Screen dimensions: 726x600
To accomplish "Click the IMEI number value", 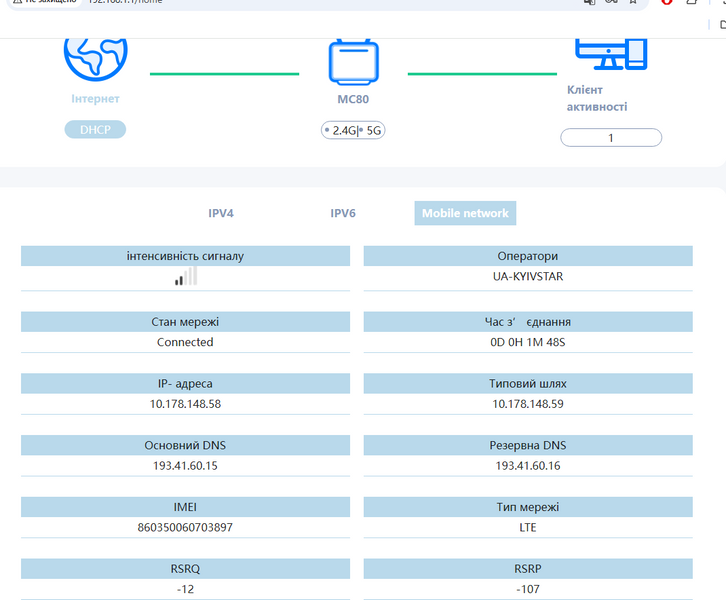I will pos(185,527).
